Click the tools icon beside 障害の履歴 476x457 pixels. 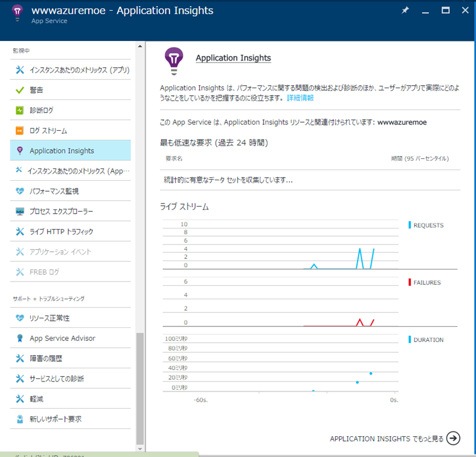pyautogui.click(x=20, y=359)
